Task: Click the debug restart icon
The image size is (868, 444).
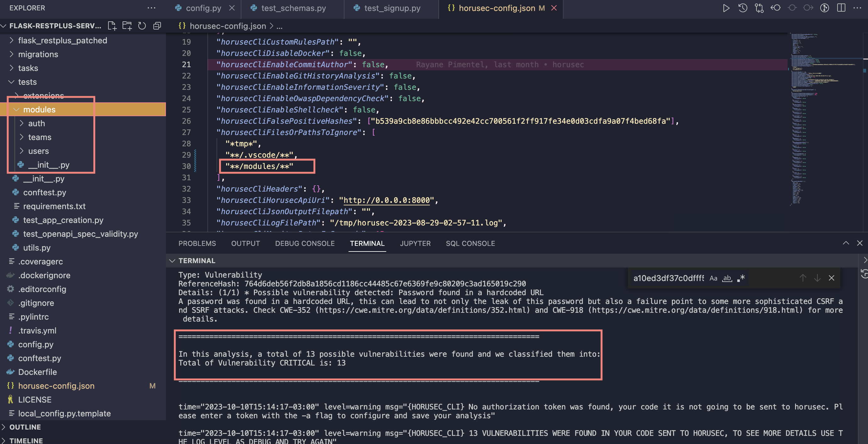Action: coord(743,8)
